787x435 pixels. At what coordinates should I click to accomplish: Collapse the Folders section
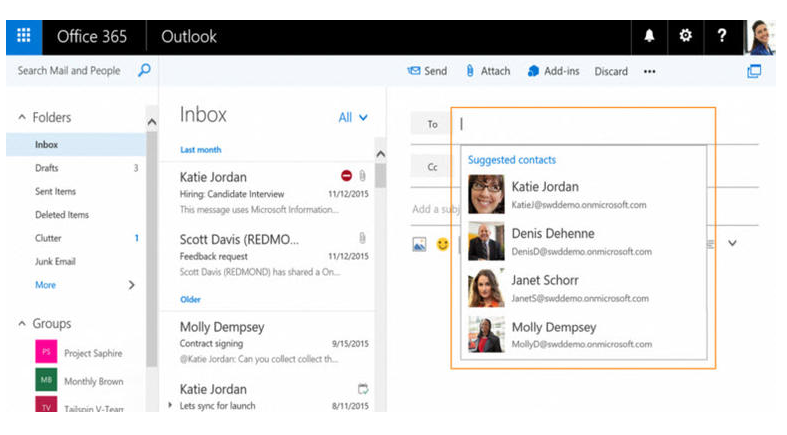click(22, 117)
